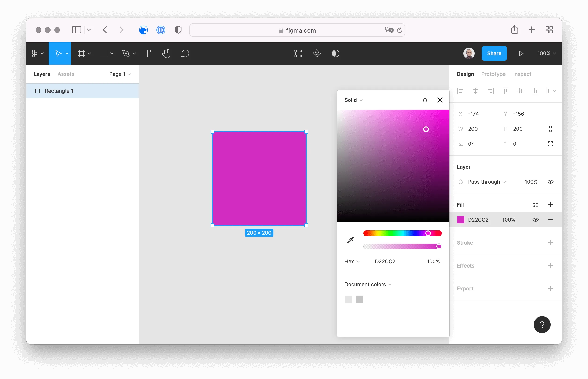Screen dimensions: 588x379
Task: Select the Text tool
Action: point(147,53)
